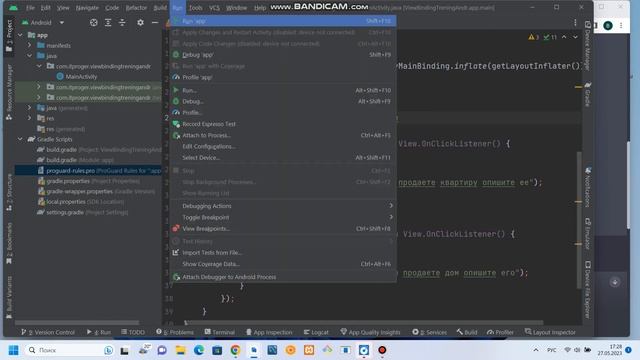Hide the project panel with minus icon
Viewport: 640px width, 360px height.
click(155, 22)
